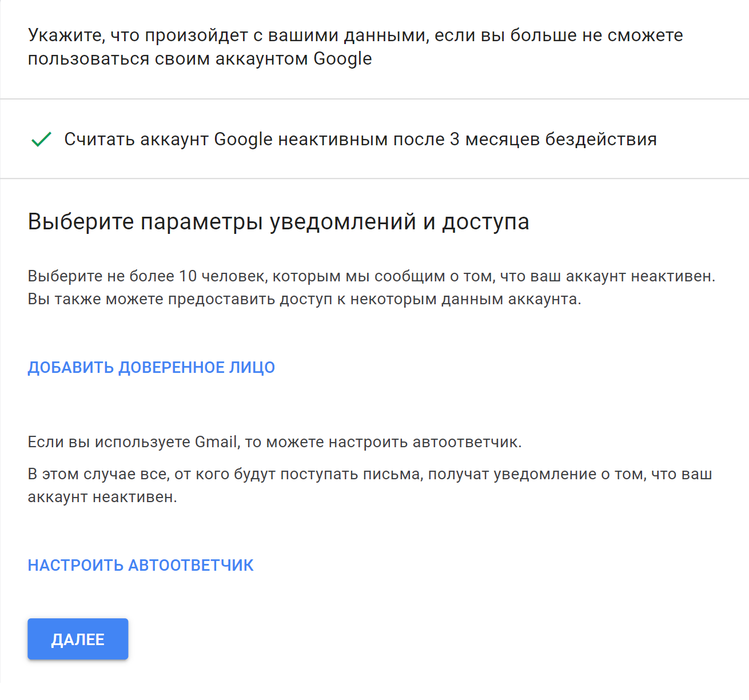Open НАСТРОИТЬ АВТООТВЕТЧИК link
Image resolution: width=749 pixels, height=700 pixels.
click(141, 565)
